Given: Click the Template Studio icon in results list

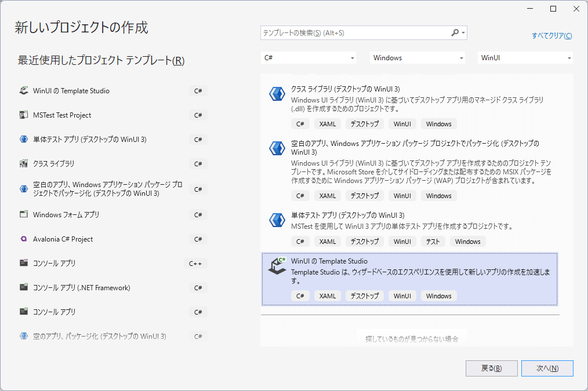Looking at the screenshot, I should (277, 266).
